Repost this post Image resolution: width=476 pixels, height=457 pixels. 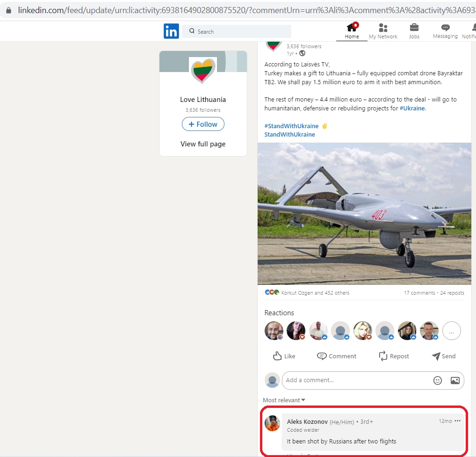click(x=394, y=356)
